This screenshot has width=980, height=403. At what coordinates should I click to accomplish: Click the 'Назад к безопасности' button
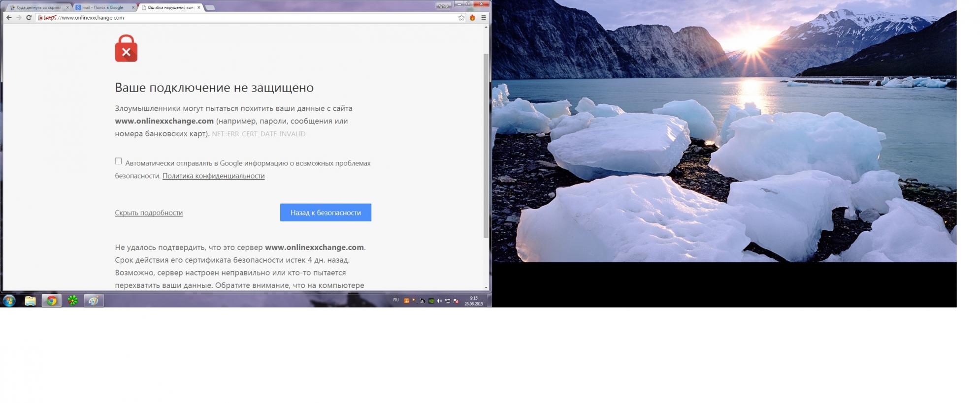coord(326,213)
